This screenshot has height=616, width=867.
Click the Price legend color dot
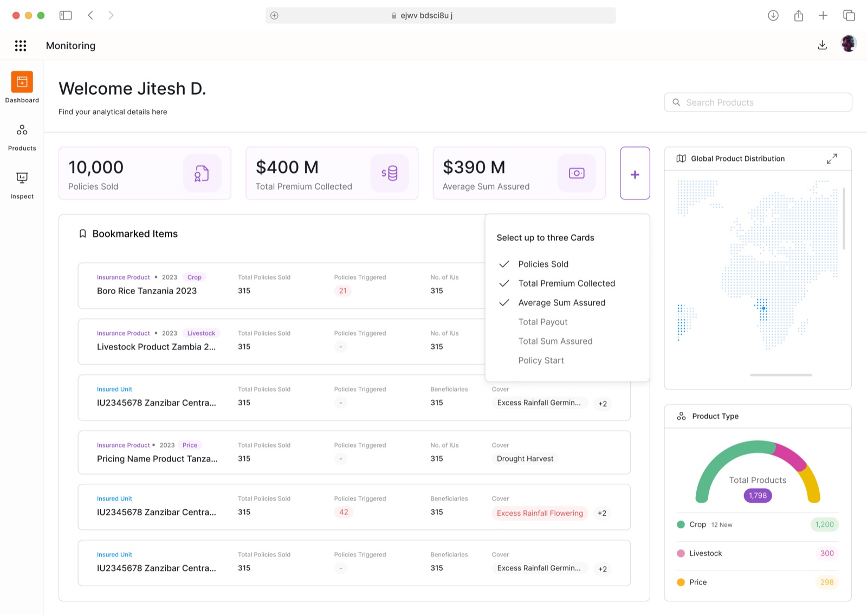(x=681, y=582)
